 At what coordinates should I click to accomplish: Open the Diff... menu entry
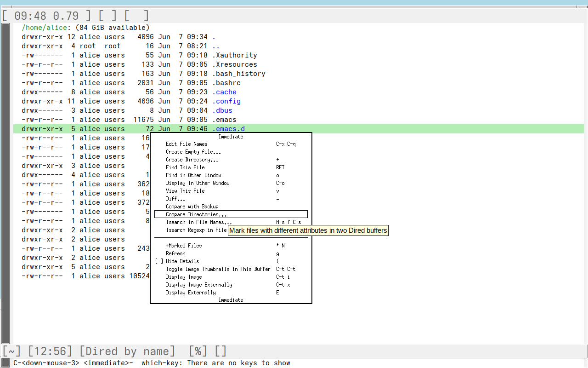[x=231, y=199]
